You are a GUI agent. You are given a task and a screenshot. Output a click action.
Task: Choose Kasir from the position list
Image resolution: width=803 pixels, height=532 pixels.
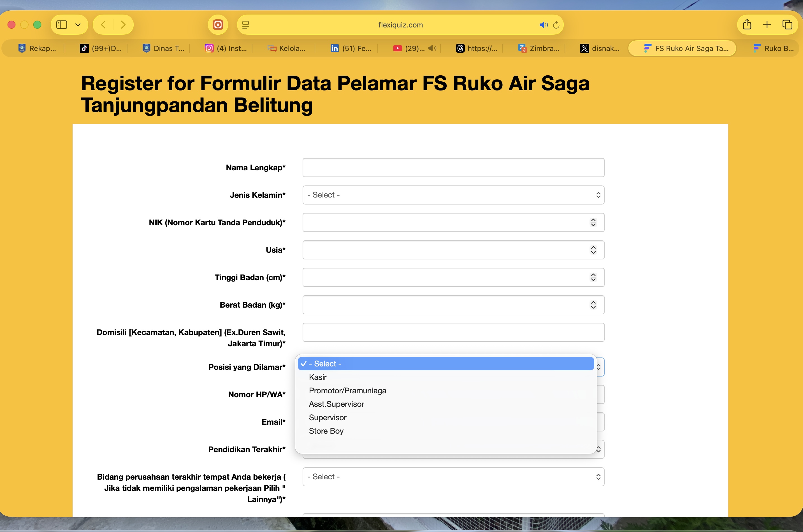coord(318,377)
